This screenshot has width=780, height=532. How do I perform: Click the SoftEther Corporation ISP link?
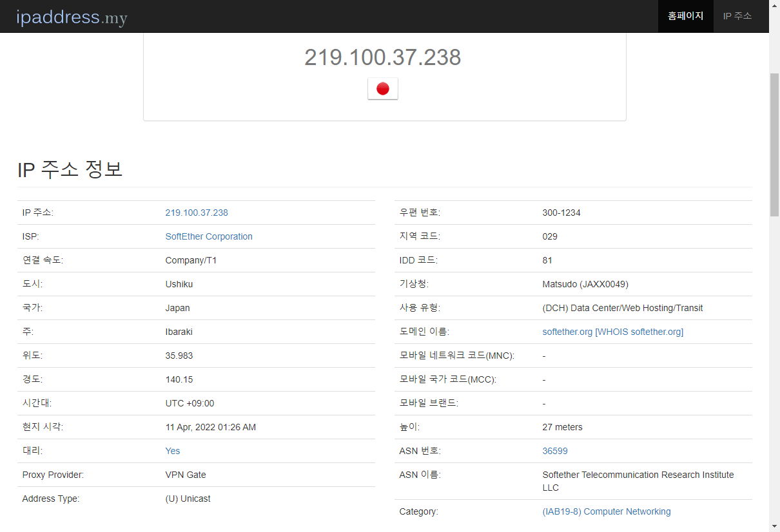(208, 236)
